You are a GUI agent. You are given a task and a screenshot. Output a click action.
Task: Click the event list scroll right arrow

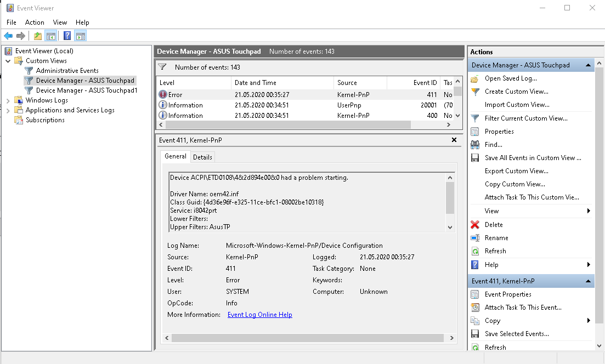click(448, 125)
